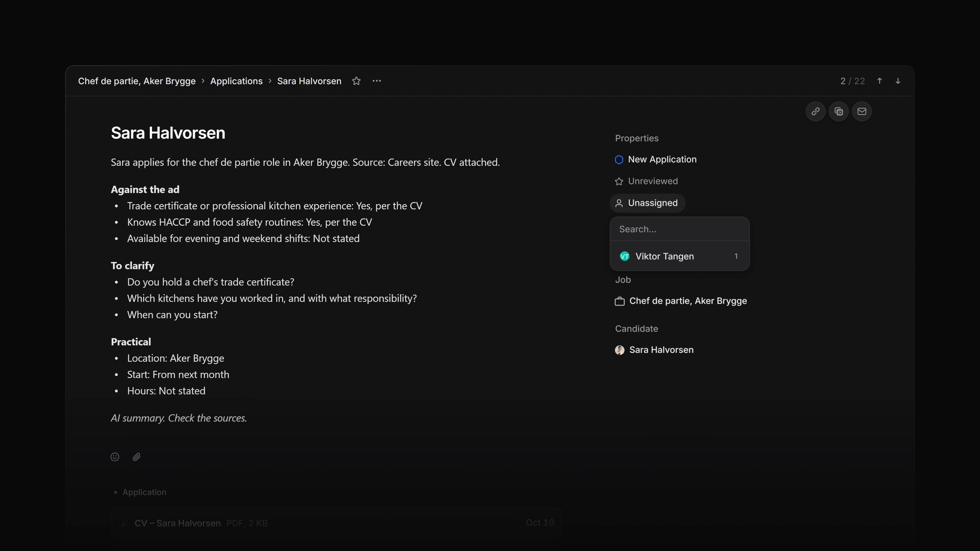This screenshot has width=980, height=551.
Task: Click the Oct 10 attachment date
Action: (540, 523)
